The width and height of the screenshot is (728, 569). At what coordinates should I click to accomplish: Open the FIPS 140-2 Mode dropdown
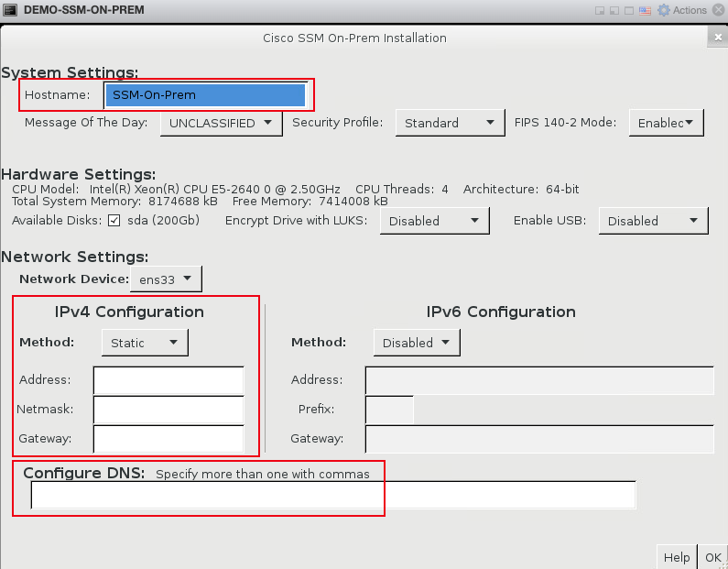tap(667, 123)
